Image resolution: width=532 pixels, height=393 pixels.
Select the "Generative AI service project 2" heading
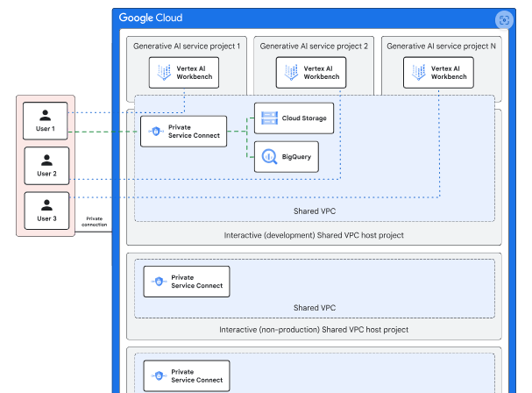315,46
